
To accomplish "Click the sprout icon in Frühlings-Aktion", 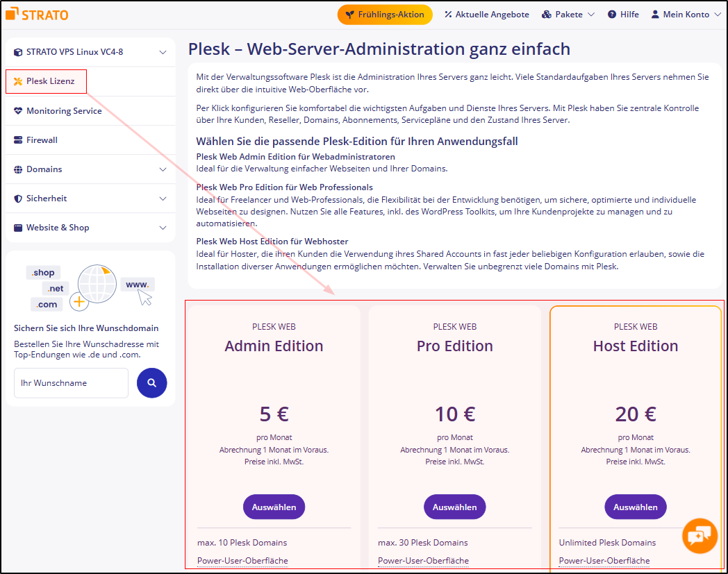I will coord(350,15).
